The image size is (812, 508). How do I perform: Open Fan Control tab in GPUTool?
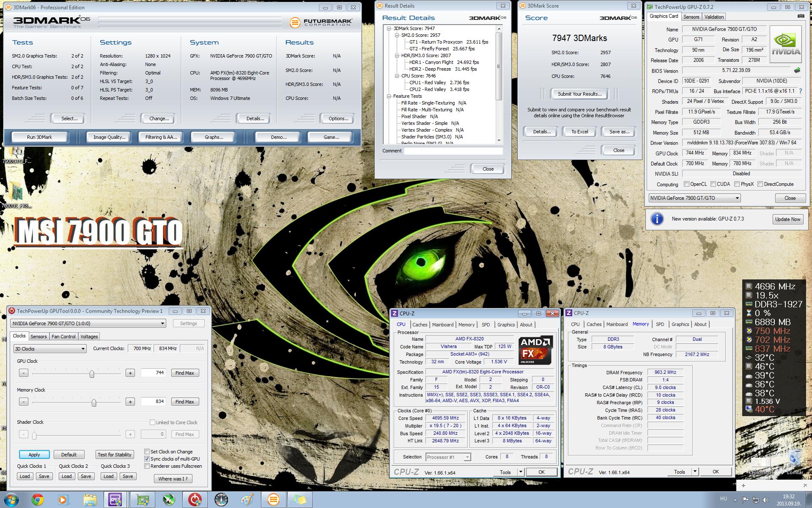pyautogui.click(x=63, y=336)
